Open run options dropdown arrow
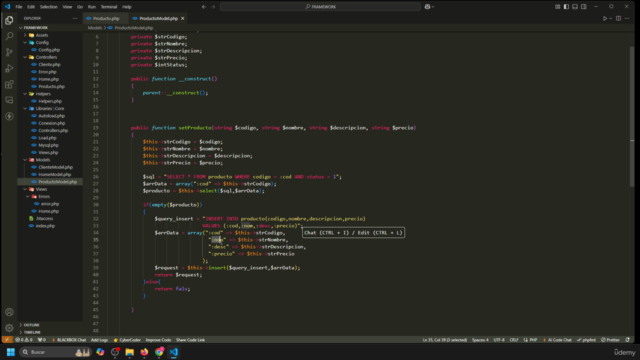 point(611,18)
